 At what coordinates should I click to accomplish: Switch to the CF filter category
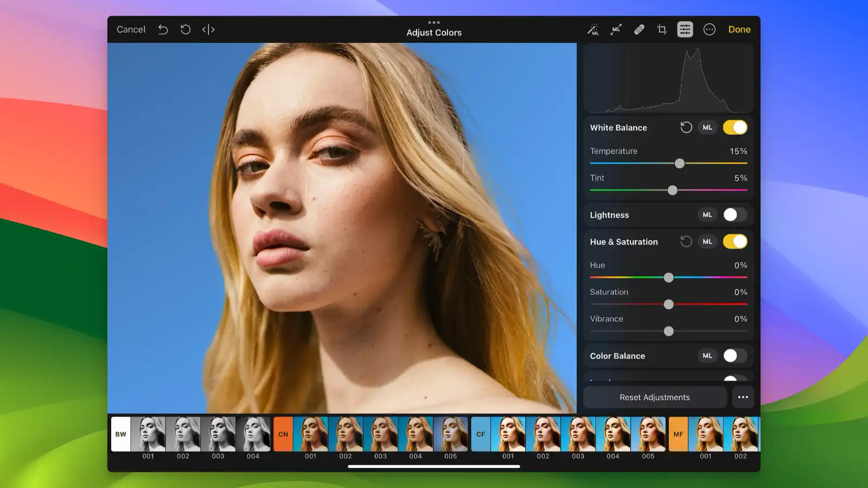click(x=480, y=434)
